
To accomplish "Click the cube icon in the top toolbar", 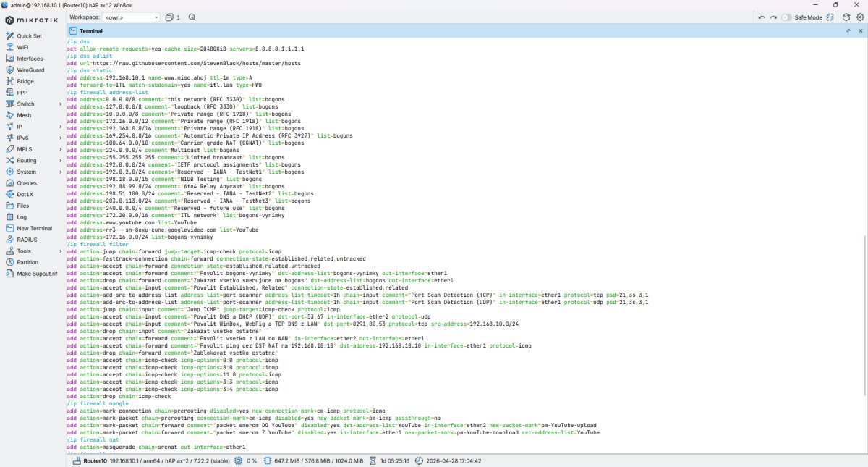I will [845, 17].
